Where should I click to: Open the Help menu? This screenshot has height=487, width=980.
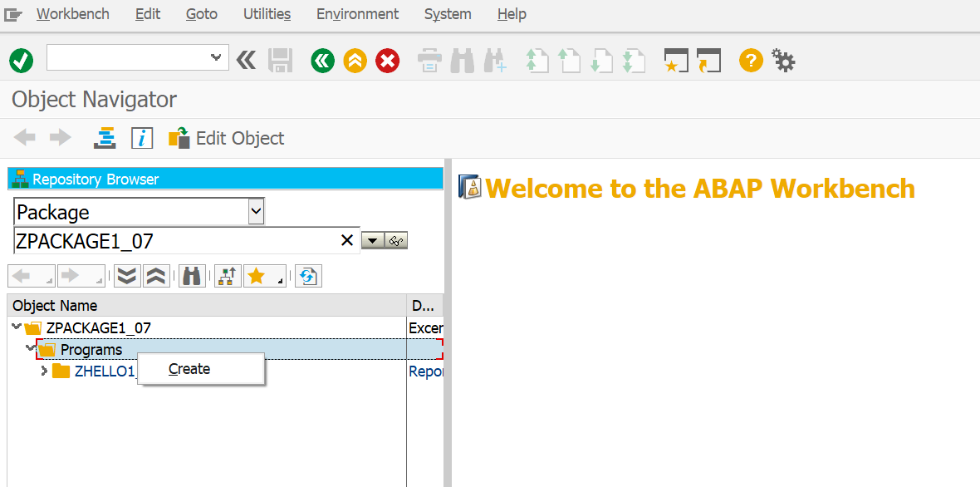[x=512, y=14]
